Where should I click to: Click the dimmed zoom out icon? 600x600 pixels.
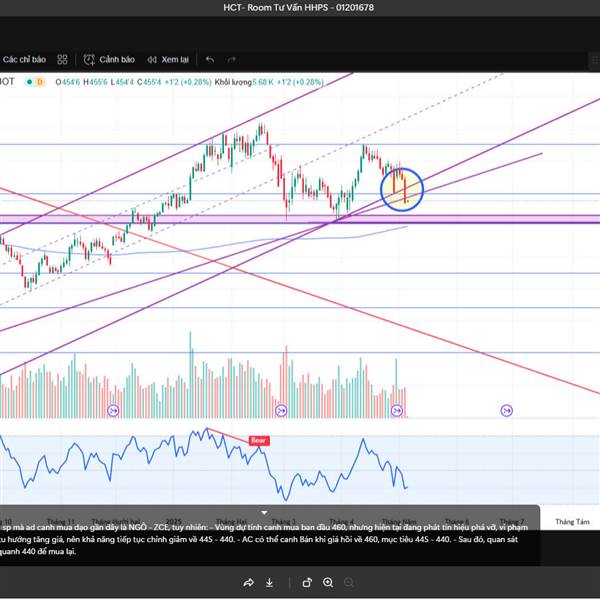point(348,582)
